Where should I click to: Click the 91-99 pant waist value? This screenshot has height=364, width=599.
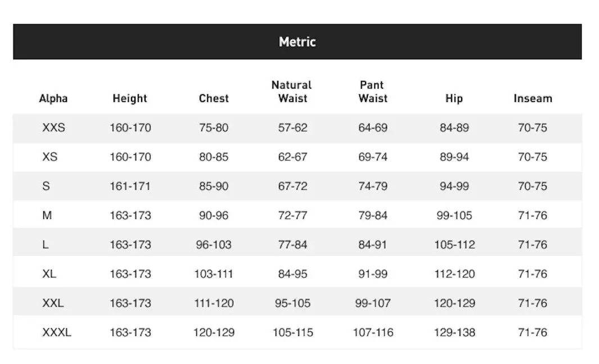[373, 274]
